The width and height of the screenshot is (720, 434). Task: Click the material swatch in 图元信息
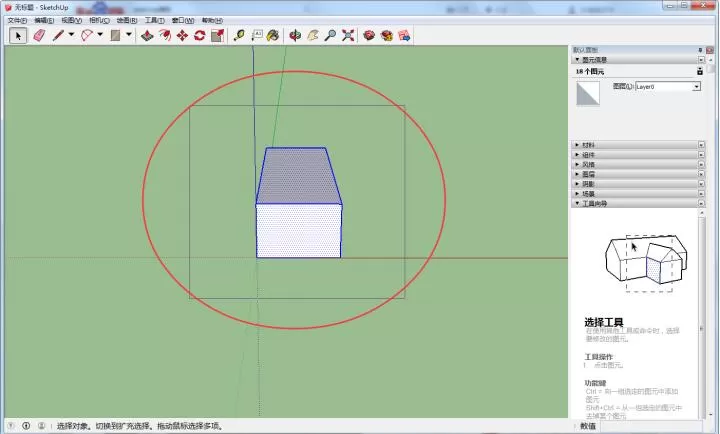(x=588, y=94)
